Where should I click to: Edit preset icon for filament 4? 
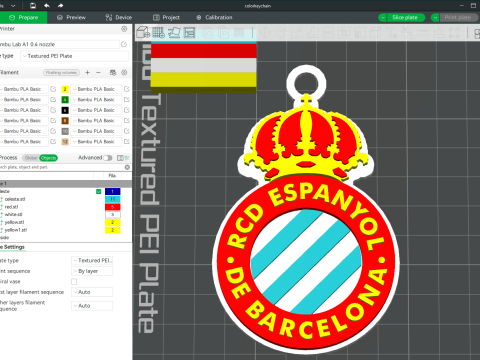(x=127, y=99)
